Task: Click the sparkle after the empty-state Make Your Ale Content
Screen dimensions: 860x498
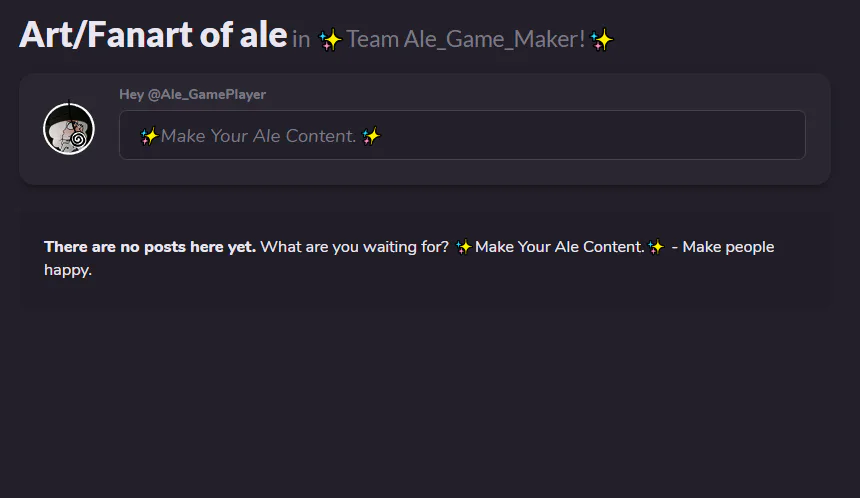Action: [x=656, y=247]
